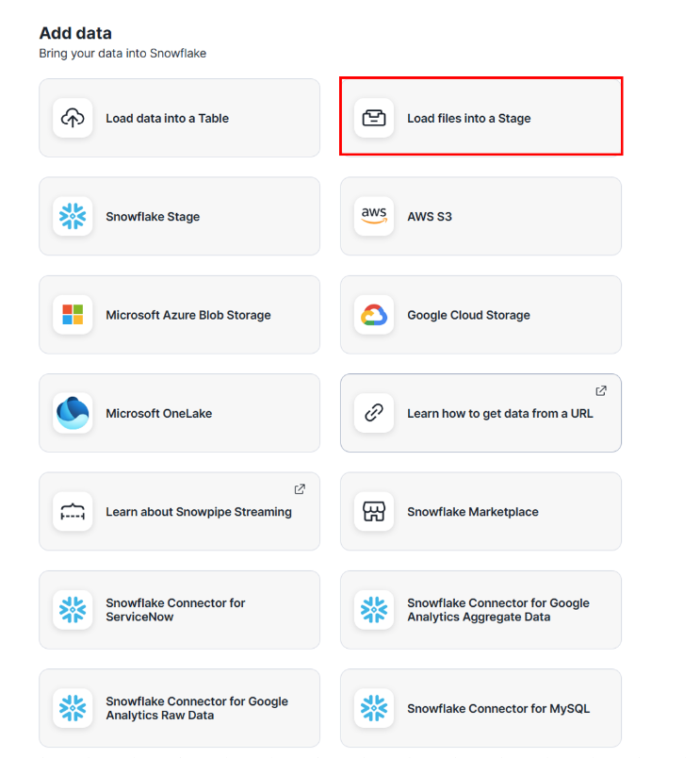Select the Snowflake Stage option

(x=179, y=216)
